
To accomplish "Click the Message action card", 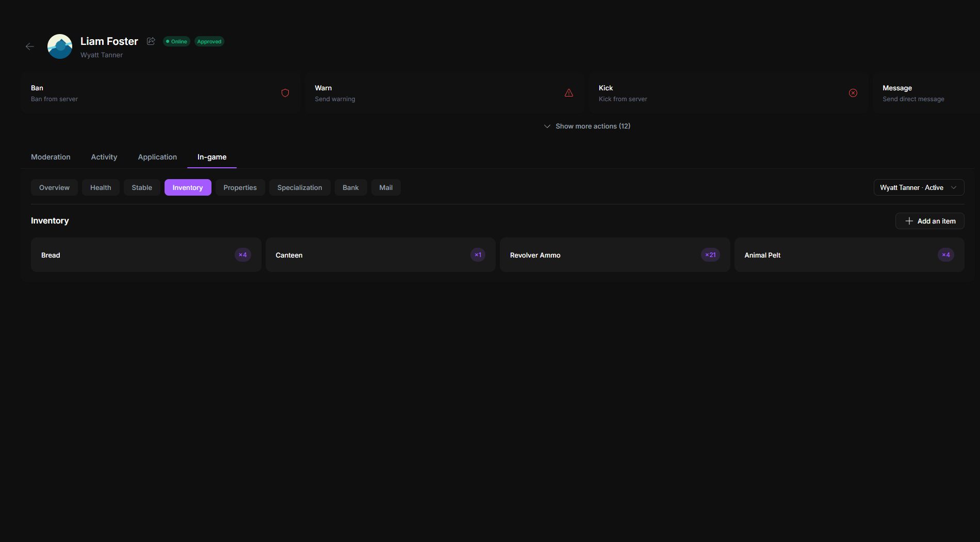I will click(926, 93).
